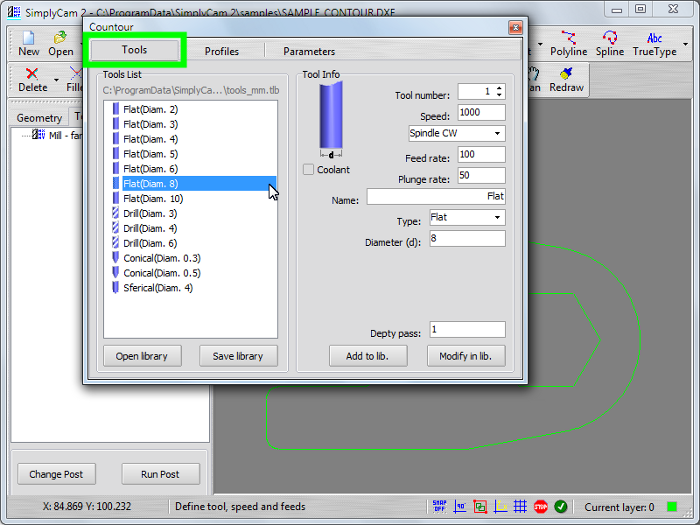Screen dimensions: 700x525
Task: Click the New file toolbar icon
Action: [29, 44]
